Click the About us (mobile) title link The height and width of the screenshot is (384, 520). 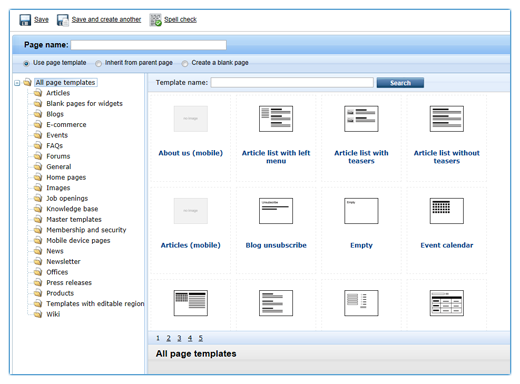[191, 153]
